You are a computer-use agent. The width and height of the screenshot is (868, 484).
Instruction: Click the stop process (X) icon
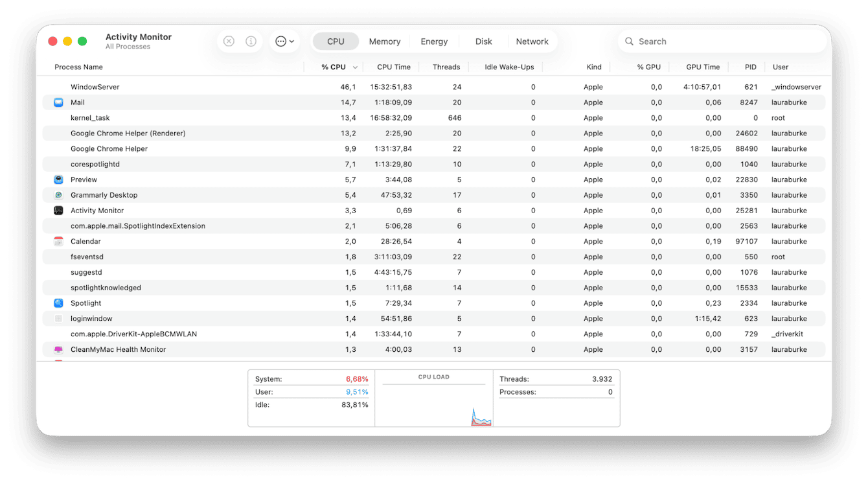pyautogui.click(x=229, y=41)
